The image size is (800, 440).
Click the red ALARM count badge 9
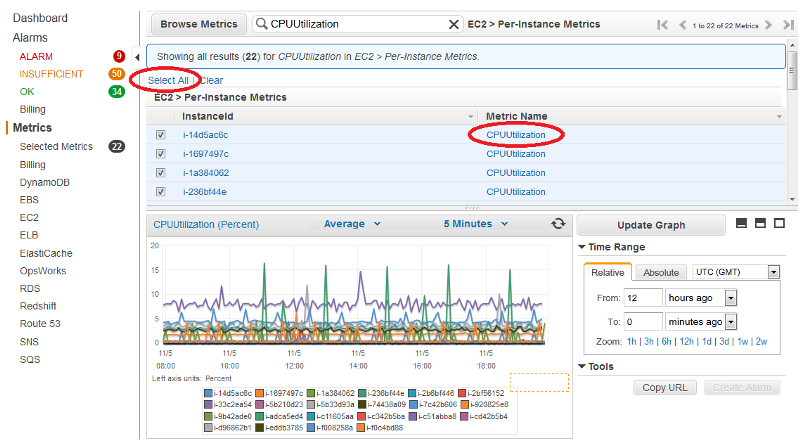(x=119, y=56)
